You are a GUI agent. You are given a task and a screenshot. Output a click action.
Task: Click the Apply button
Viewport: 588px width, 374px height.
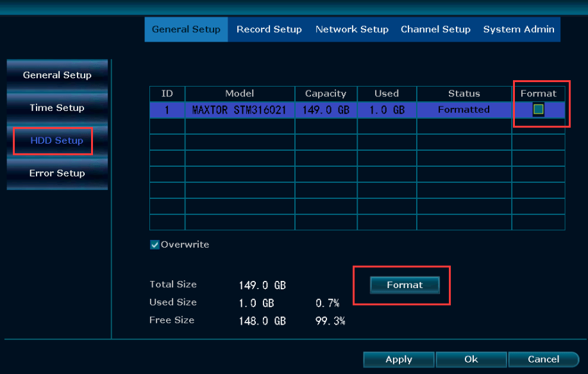click(x=399, y=359)
